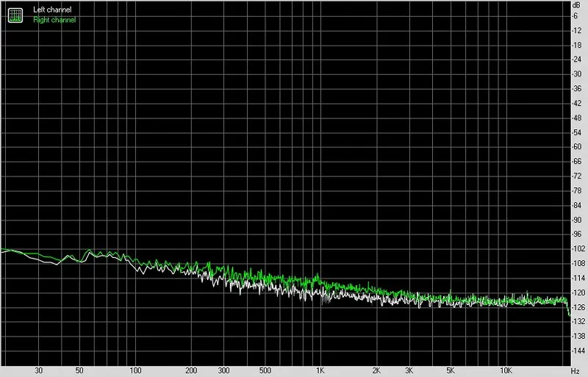Click the '-96' dB axis value
The height and width of the screenshot is (377, 588).
pos(577,234)
